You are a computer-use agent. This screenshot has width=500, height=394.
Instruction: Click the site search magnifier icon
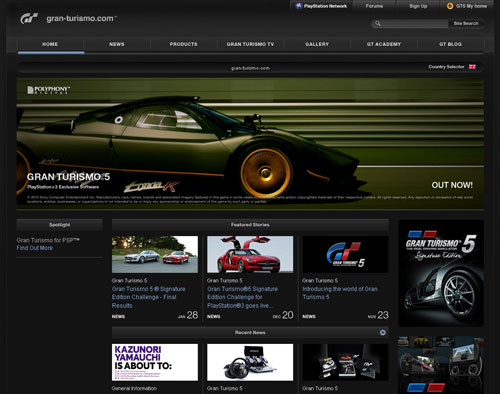[378, 23]
